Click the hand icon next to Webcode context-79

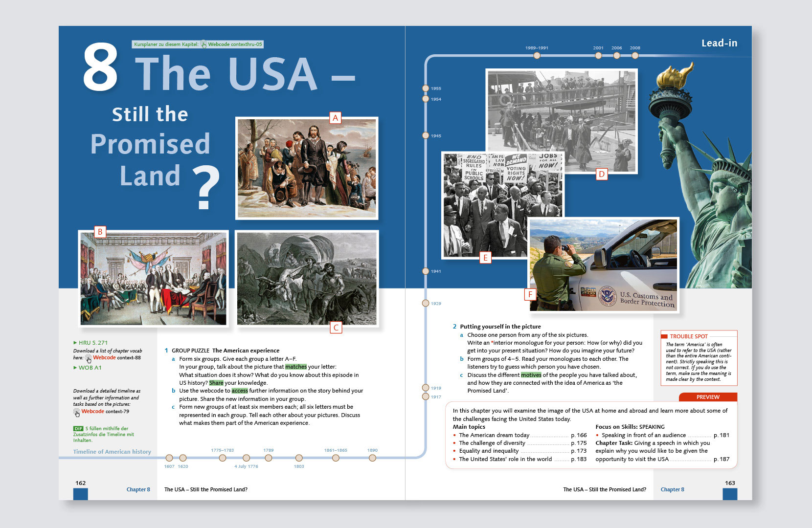77,412
